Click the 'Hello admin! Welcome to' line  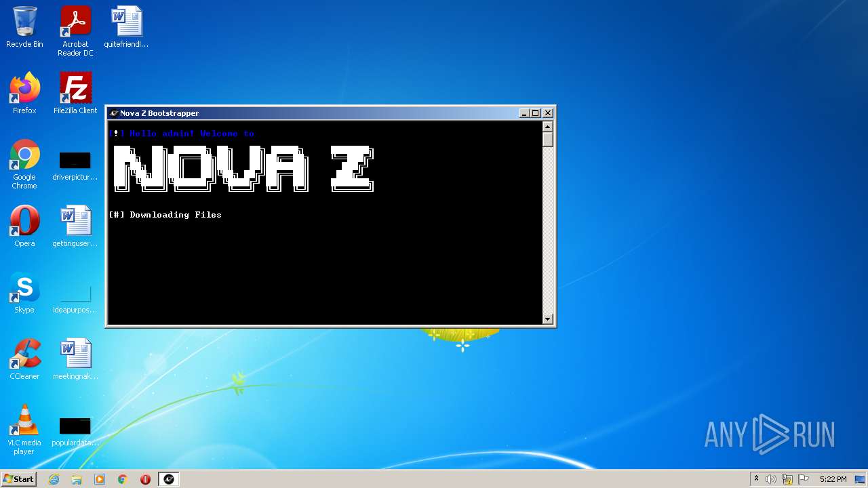182,134
